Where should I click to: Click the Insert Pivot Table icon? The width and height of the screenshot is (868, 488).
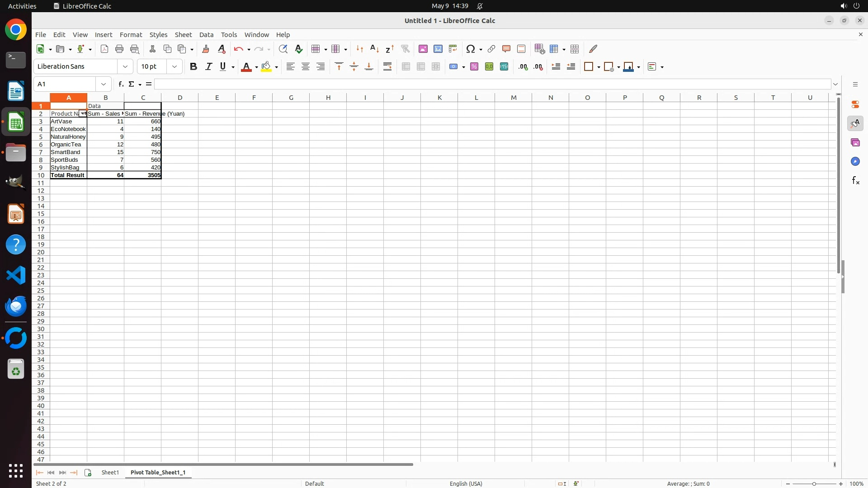(453, 49)
